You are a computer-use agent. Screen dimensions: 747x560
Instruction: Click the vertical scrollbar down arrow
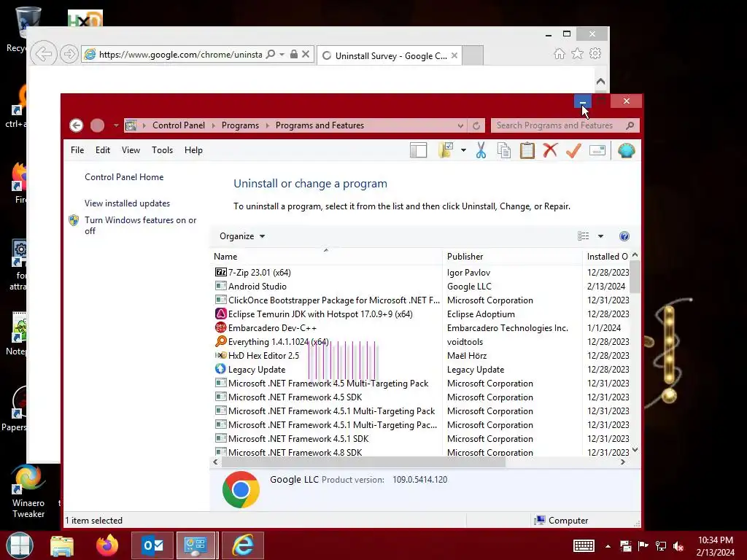click(635, 449)
